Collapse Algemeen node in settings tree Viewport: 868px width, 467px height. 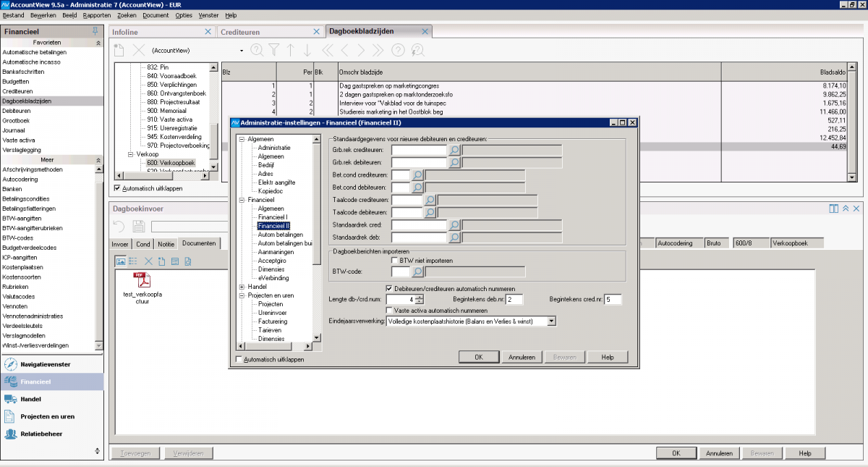pos(242,138)
